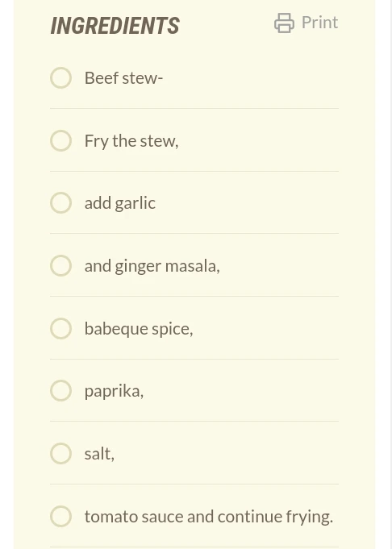Select the and ginger masala checkbox

pyautogui.click(x=61, y=266)
